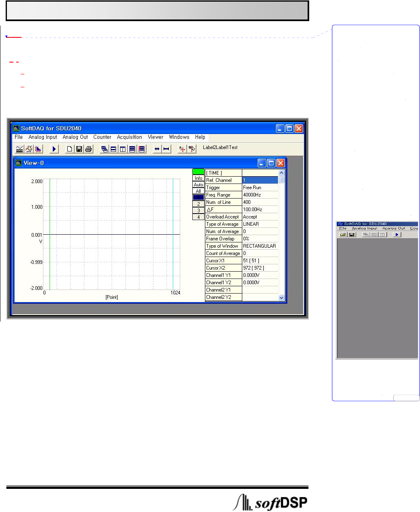Click open-folder icon in small SoftDAQ window

[x=343, y=235]
